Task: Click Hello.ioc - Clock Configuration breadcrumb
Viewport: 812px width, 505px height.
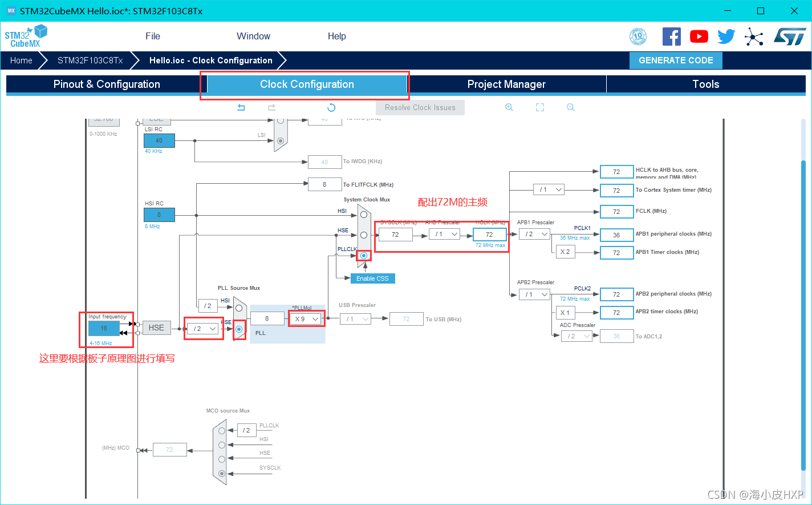Action: pyautogui.click(x=210, y=60)
